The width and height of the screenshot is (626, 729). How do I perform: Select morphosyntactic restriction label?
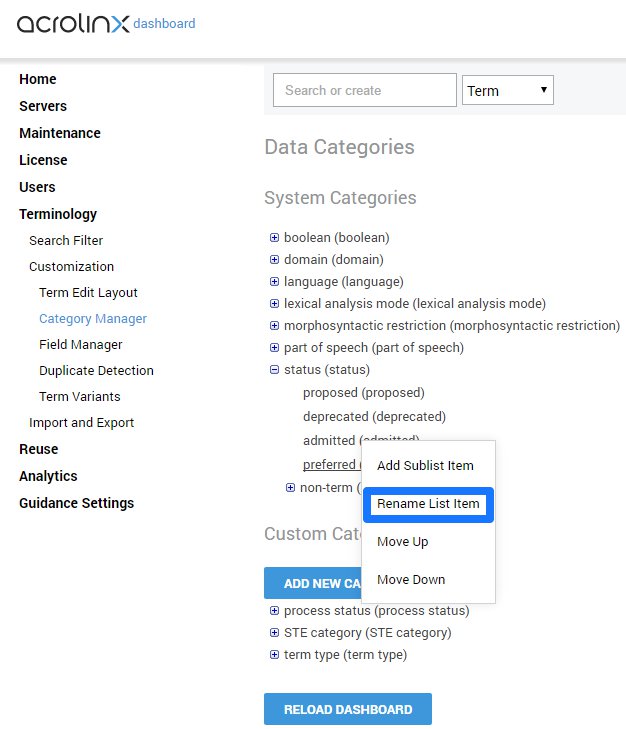point(452,325)
